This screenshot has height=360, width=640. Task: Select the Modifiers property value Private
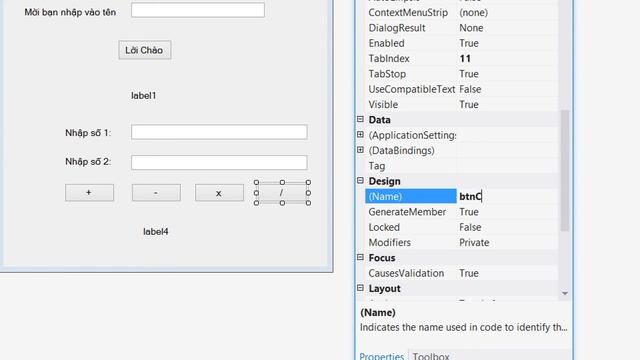(474, 242)
